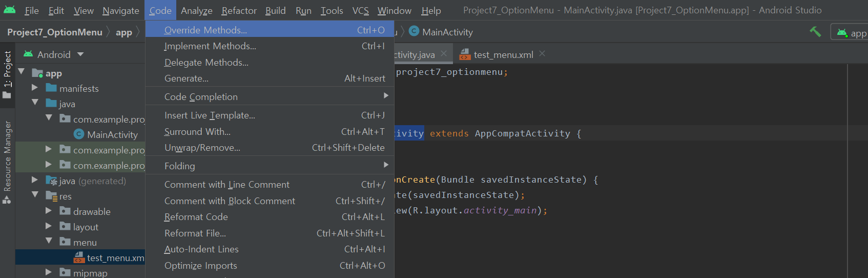Expand the third com.example package
The image size is (868, 278).
49,164
